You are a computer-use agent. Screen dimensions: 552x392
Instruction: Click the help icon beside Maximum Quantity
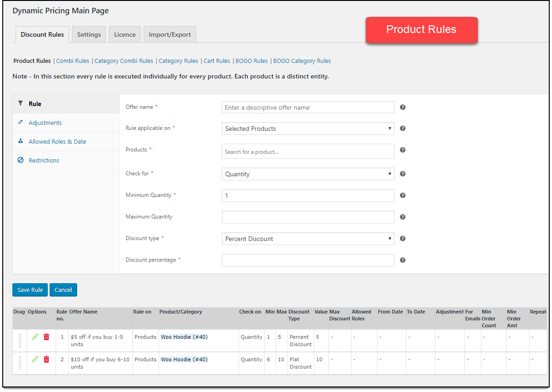click(403, 217)
